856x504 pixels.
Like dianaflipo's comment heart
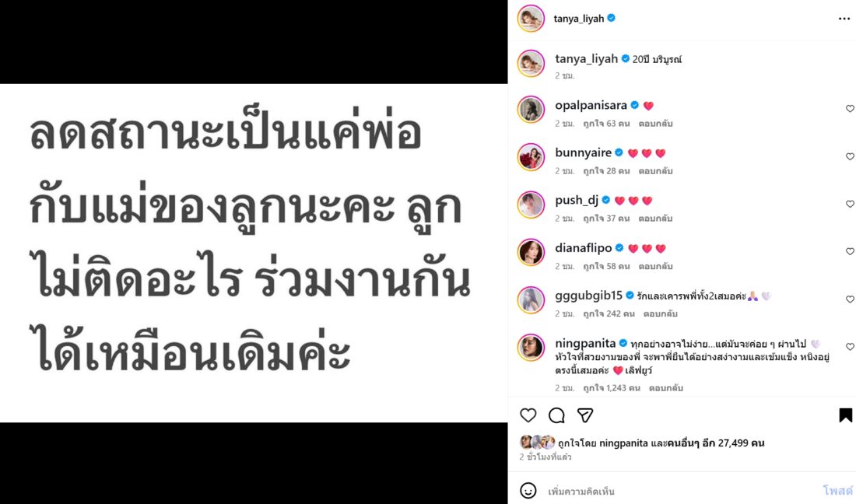pos(850,251)
